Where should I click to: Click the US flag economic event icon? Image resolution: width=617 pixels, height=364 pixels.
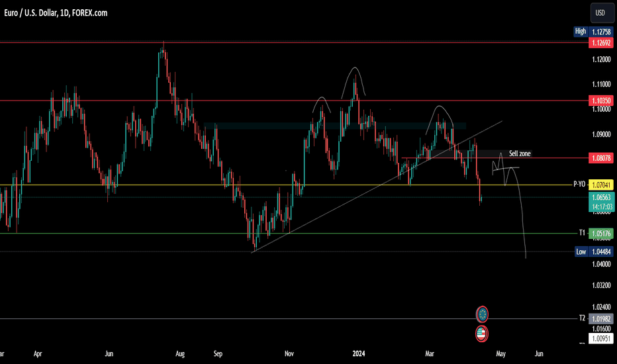tap(482, 334)
